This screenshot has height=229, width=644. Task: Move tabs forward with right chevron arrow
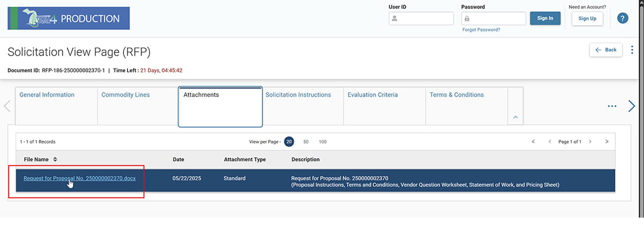(x=631, y=106)
